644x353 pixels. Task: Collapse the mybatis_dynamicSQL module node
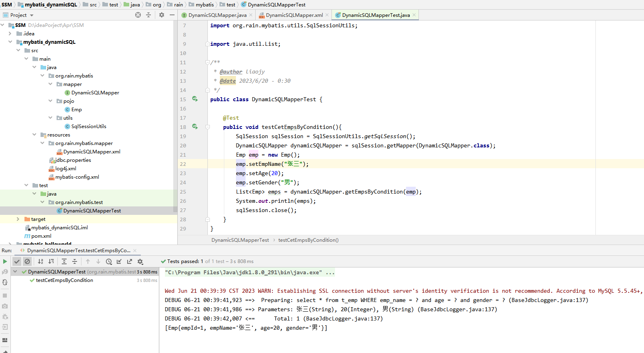(10, 42)
